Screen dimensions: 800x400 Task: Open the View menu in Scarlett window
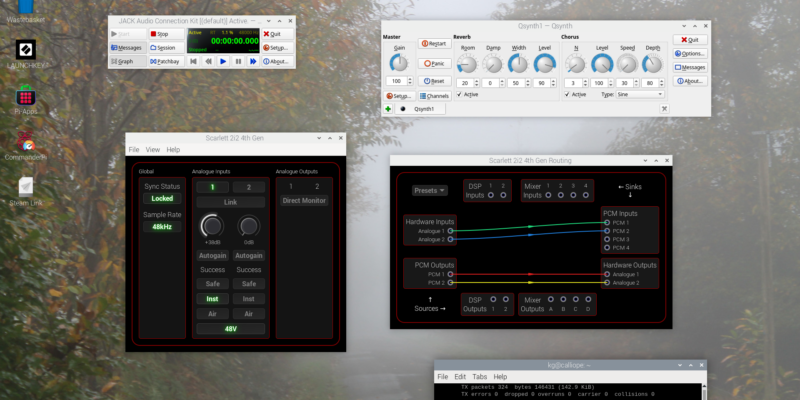tap(153, 149)
